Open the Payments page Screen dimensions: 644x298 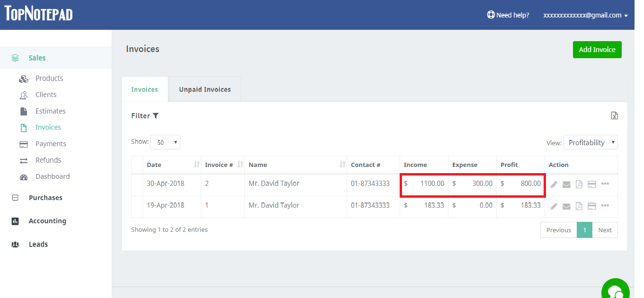point(51,144)
